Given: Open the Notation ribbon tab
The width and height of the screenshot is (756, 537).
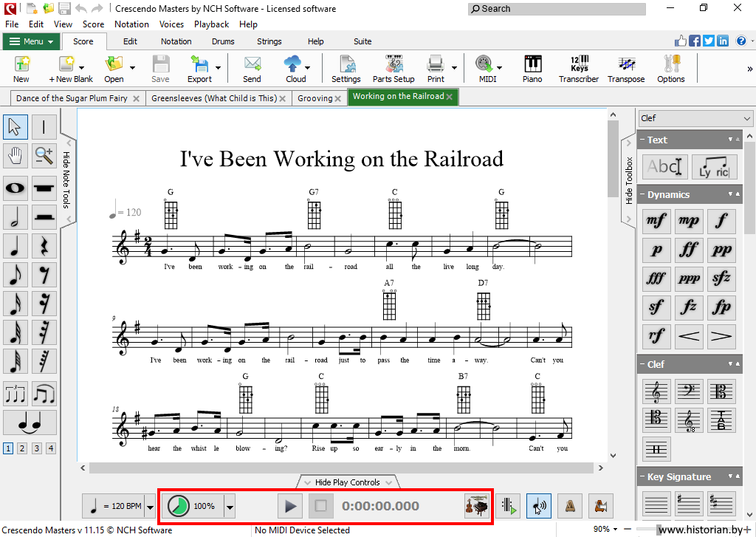Looking at the screenshot, I should coord(176,41).
